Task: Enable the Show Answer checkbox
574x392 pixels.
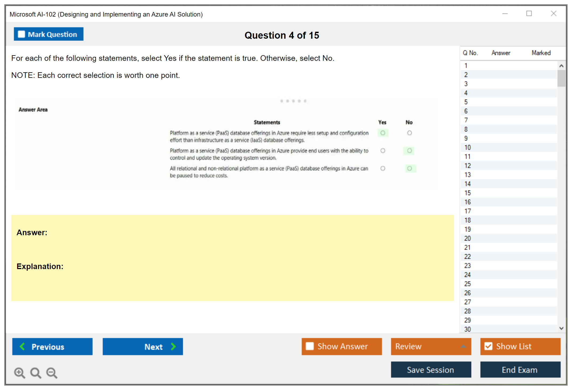Action: (310, 346)
